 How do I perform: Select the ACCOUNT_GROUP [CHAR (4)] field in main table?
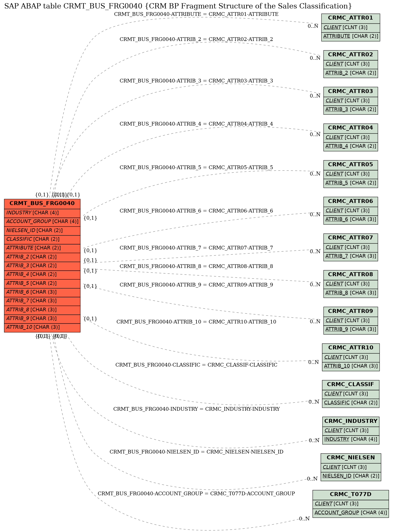[42, 222]
